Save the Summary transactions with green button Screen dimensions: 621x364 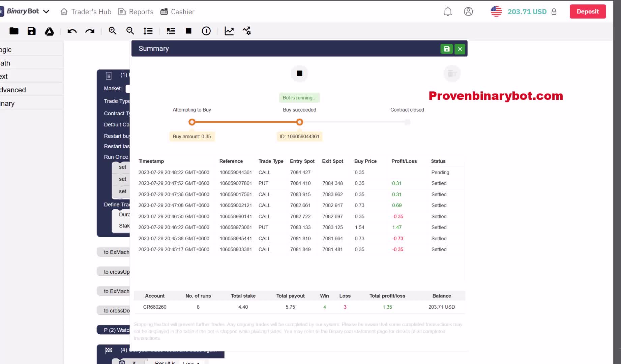pos(446,49)
